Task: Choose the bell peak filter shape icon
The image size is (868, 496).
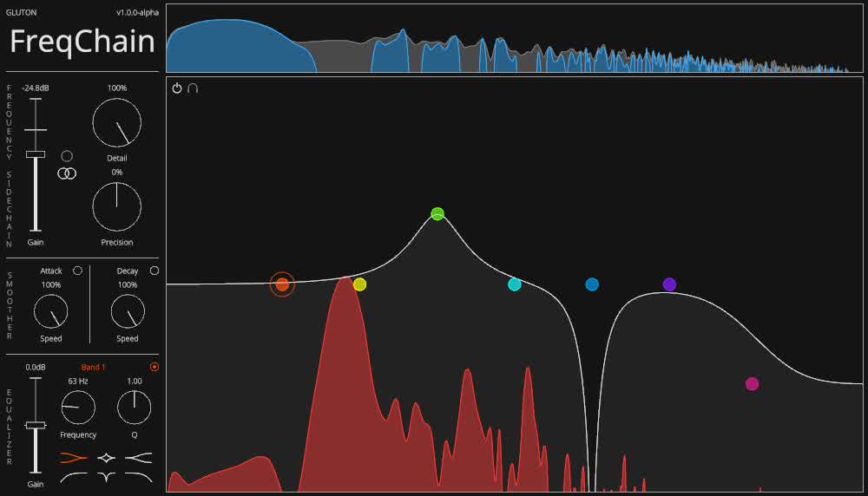Action: click(x=106, y=458)
